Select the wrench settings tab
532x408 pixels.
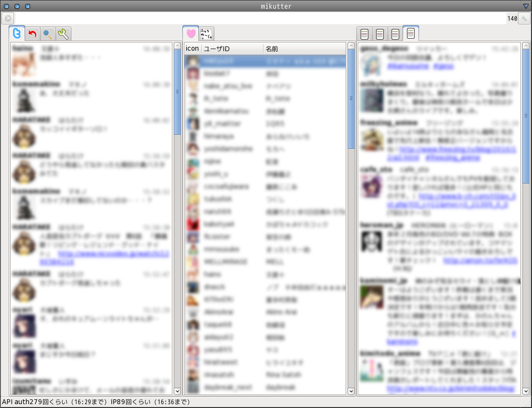click(63, 34)
